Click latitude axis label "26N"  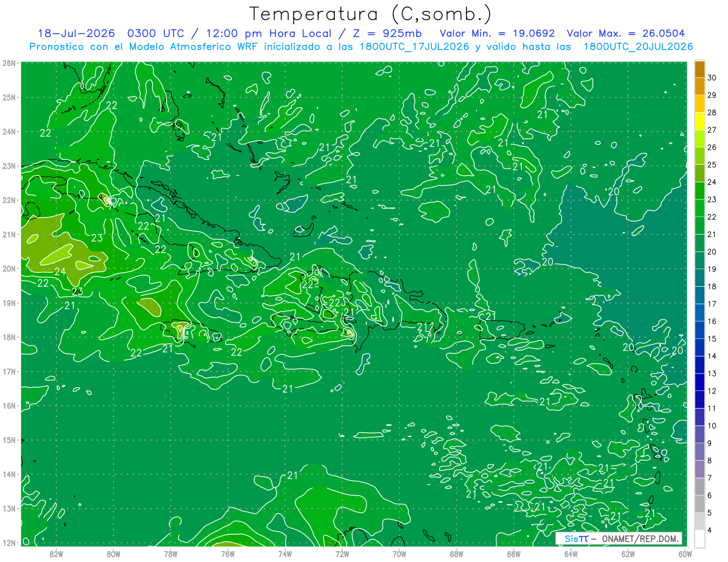[x=9, y=63]
